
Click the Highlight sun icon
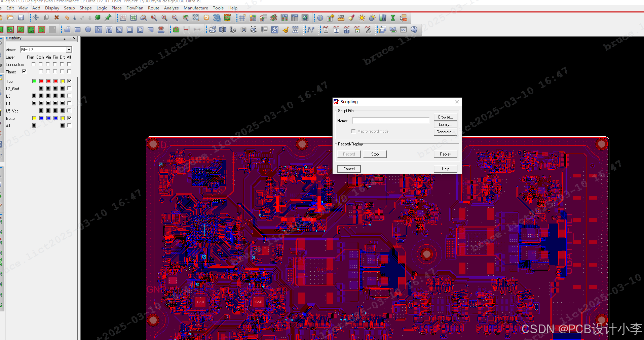[362, 18]
